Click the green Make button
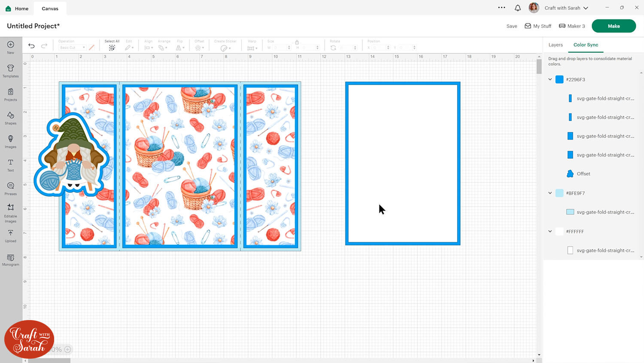 click(614, 26)
